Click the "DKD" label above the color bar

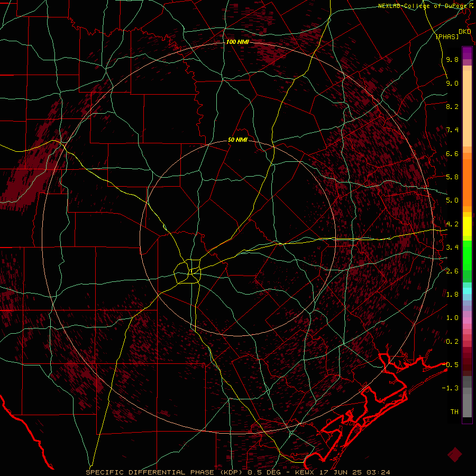[464, 32]
